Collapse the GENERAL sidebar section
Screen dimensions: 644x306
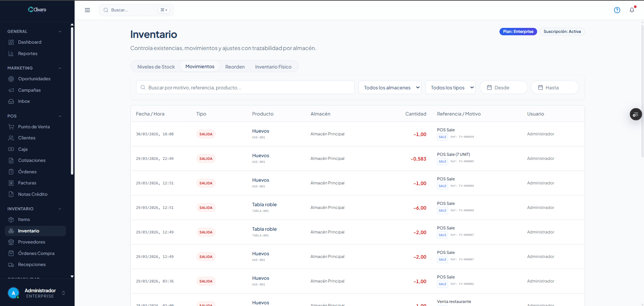(60, 32)
